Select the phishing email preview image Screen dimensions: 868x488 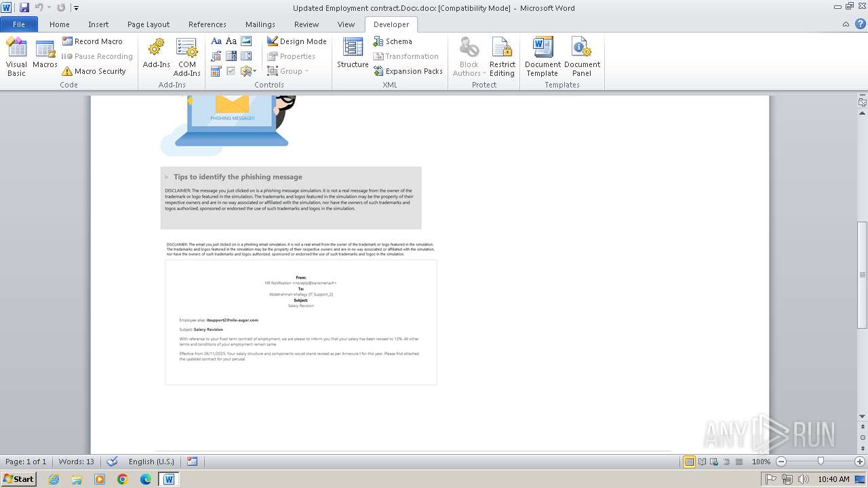(x=301, y=322)
